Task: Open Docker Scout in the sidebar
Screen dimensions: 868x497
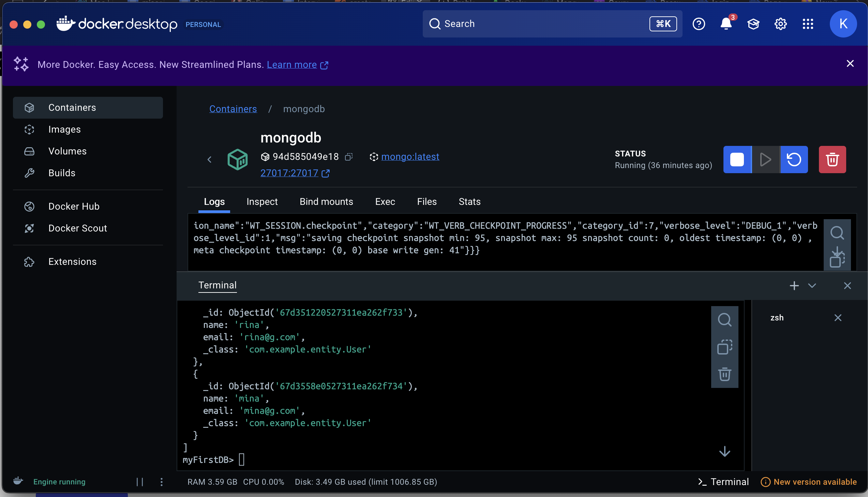Action: click(x=88, y=228)
